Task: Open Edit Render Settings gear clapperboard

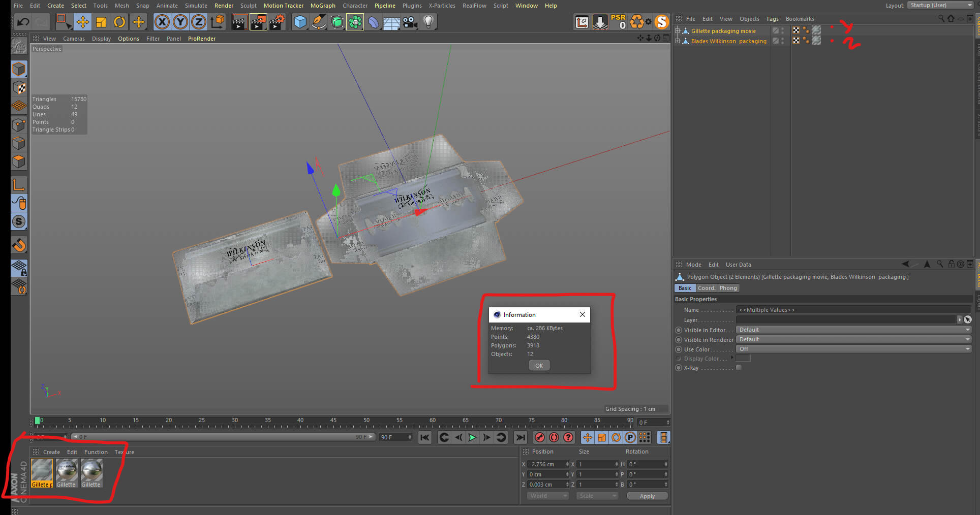Action: (x=277, y=22)
